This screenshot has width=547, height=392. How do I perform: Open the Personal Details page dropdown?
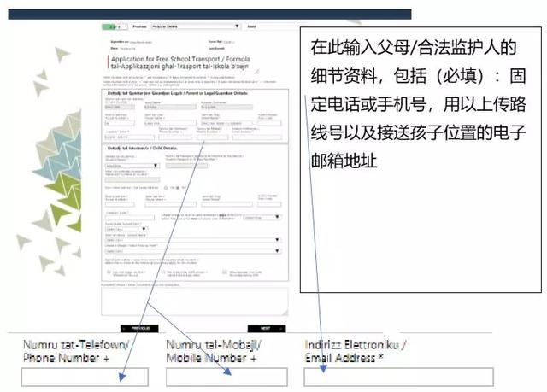coord(196,26)
